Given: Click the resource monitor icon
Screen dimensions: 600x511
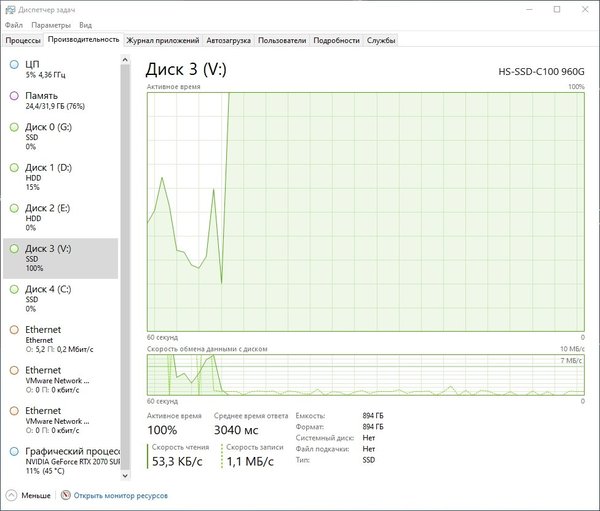Looking at the screenshot, I should 66,495.
